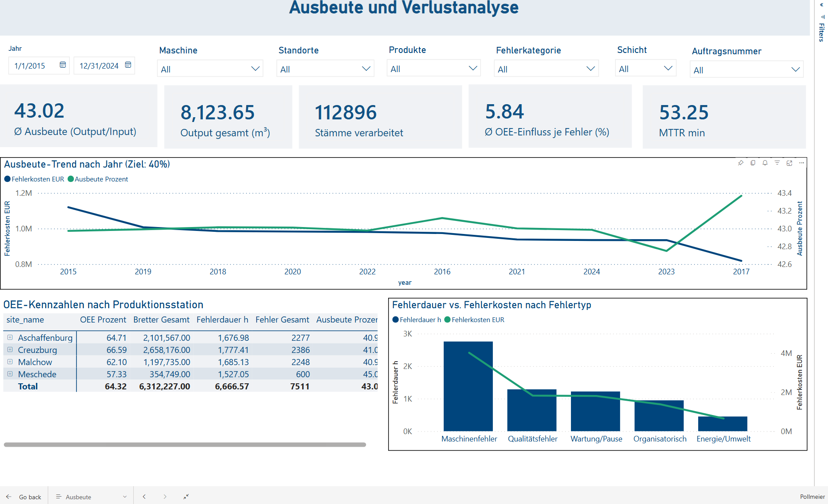828x504 pixels.
Task: Open filters icon on Ausbeute-Trend chart
Action: click(777, 163)
